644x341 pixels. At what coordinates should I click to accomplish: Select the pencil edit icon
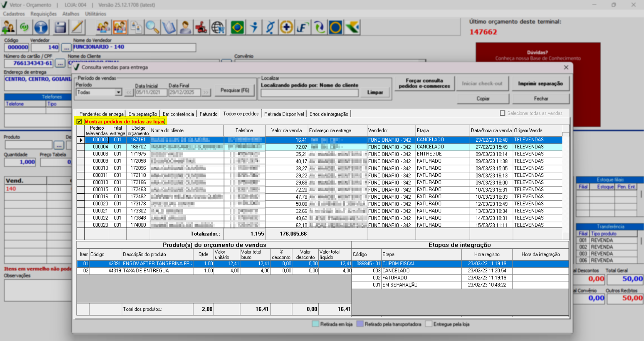tap(77, 27)
